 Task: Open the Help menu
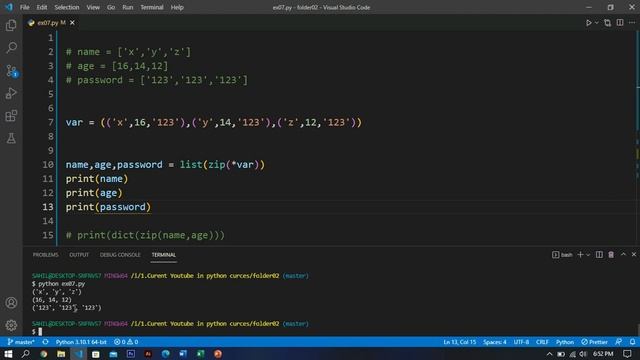[x=177, y=7]
